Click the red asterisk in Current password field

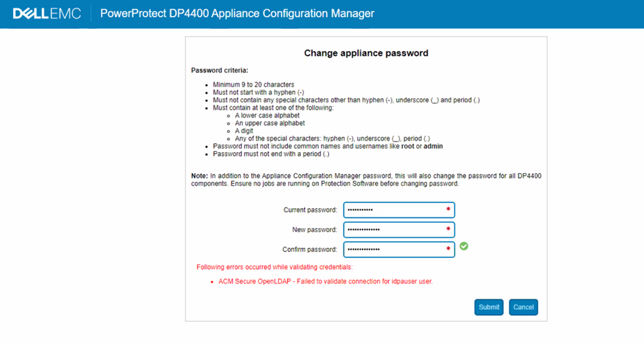448,210
